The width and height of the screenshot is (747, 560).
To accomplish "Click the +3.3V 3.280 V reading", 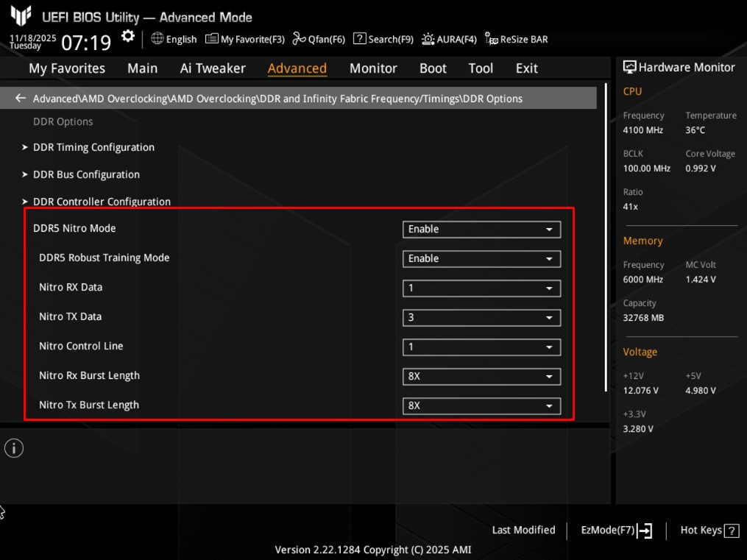I will click(x=638, y=428).
